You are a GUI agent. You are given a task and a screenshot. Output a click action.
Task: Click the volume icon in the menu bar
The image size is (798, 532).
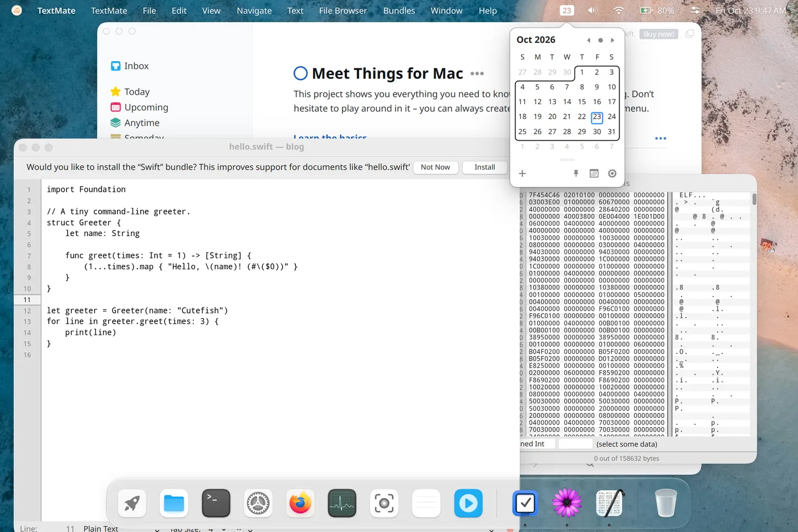coord(593,11)
